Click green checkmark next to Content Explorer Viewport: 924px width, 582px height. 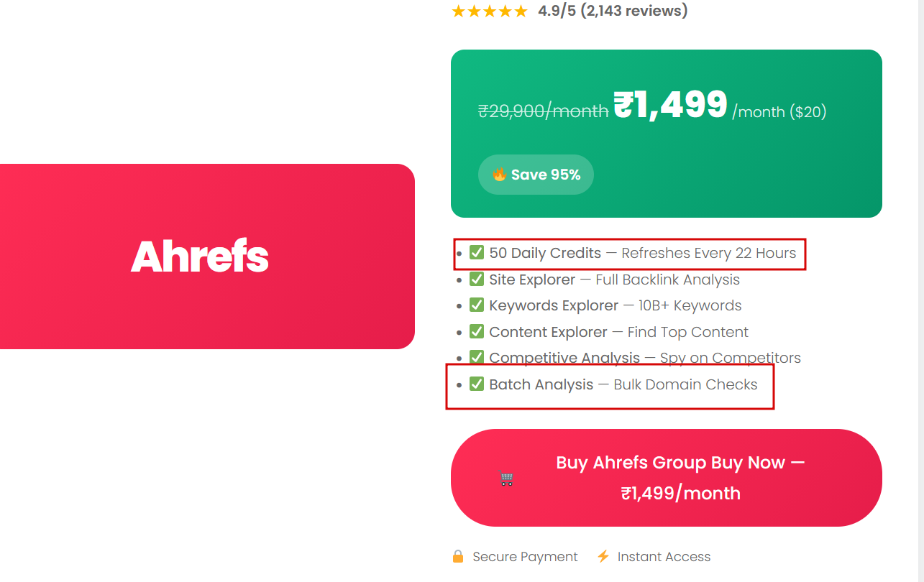pyautogui.click(x=477, y=332)
